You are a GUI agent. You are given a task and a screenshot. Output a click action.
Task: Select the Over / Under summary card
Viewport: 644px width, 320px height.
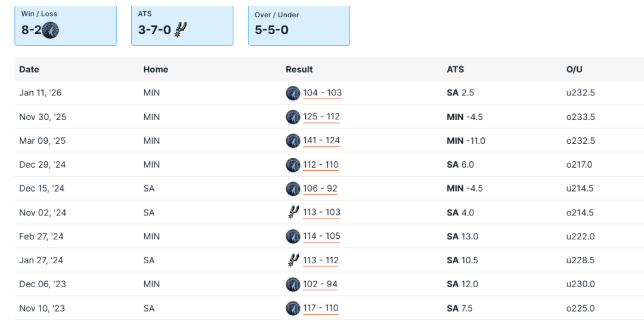(299, 25)
